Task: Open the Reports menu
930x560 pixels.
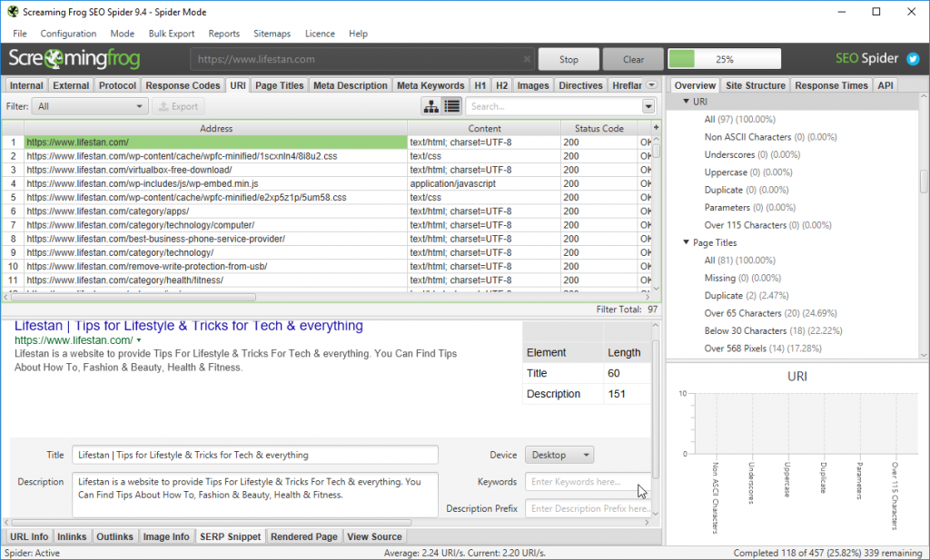Action: pyautogui.click(x=223, y=34)
